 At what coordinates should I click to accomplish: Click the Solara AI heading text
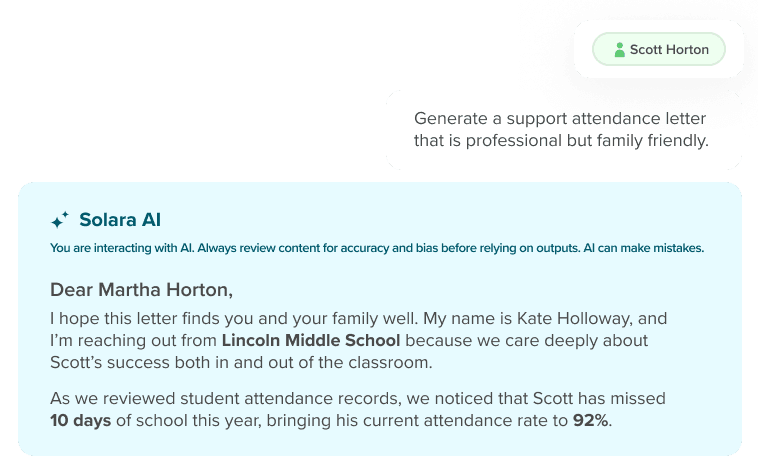(x=120, y=220)
